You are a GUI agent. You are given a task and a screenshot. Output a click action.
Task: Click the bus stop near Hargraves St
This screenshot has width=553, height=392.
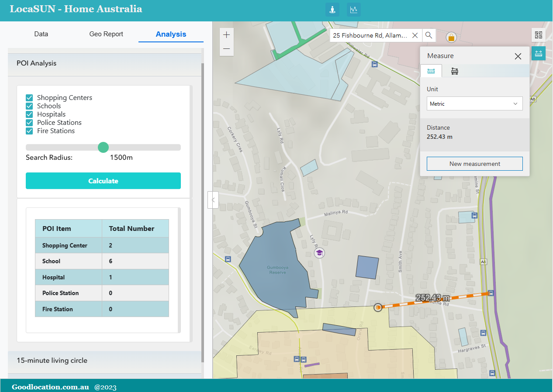click(483, 333)
